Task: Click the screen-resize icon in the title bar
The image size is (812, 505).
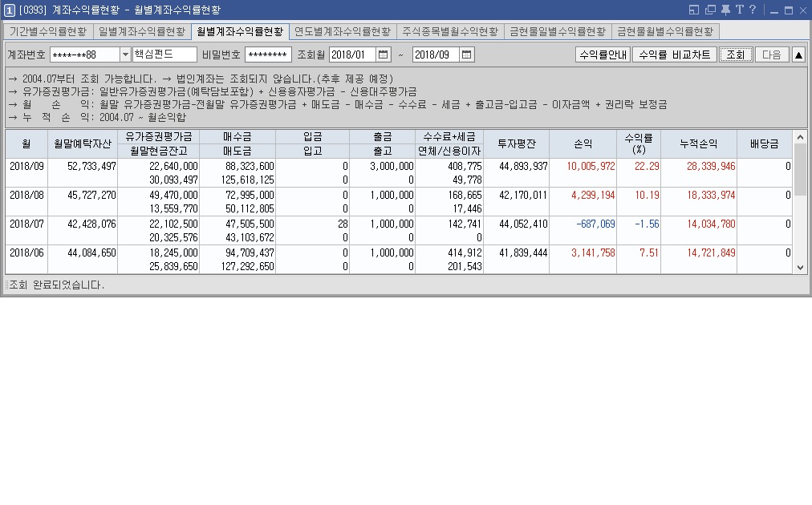Action: 694,10
